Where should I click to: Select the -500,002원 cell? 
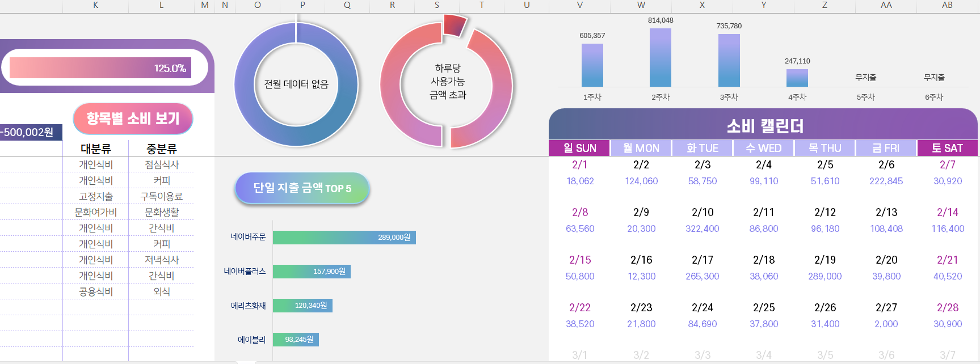(28, 132)
